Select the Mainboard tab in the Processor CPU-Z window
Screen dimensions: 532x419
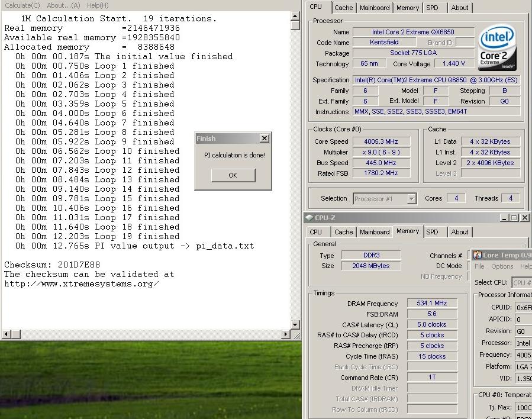point(375,8)
